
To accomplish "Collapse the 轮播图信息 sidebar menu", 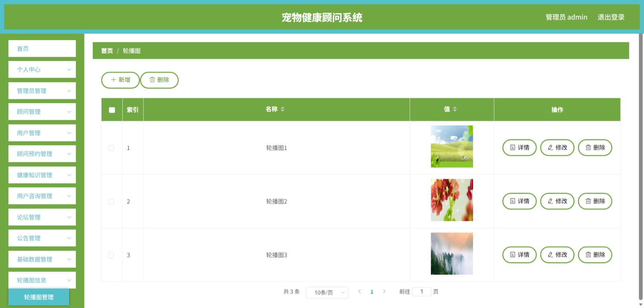I will click(x=42, y=280).
